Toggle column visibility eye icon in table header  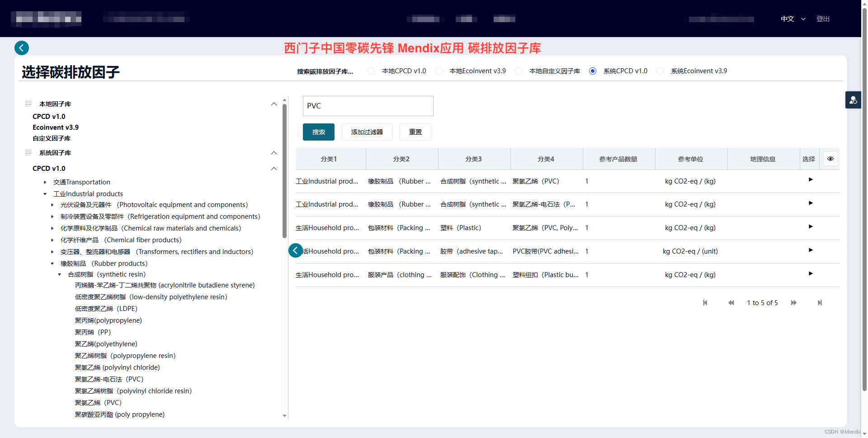pyautogui.click(x=830, y=159)
